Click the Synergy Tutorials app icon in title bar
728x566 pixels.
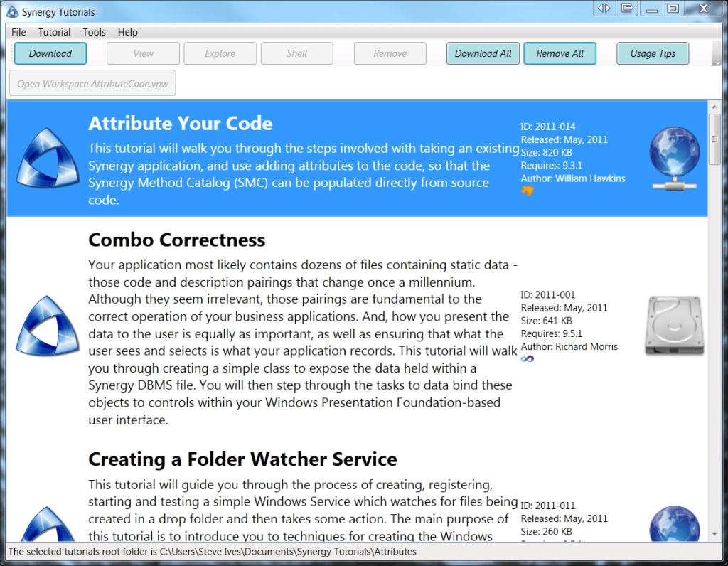(x=11, y=12)
